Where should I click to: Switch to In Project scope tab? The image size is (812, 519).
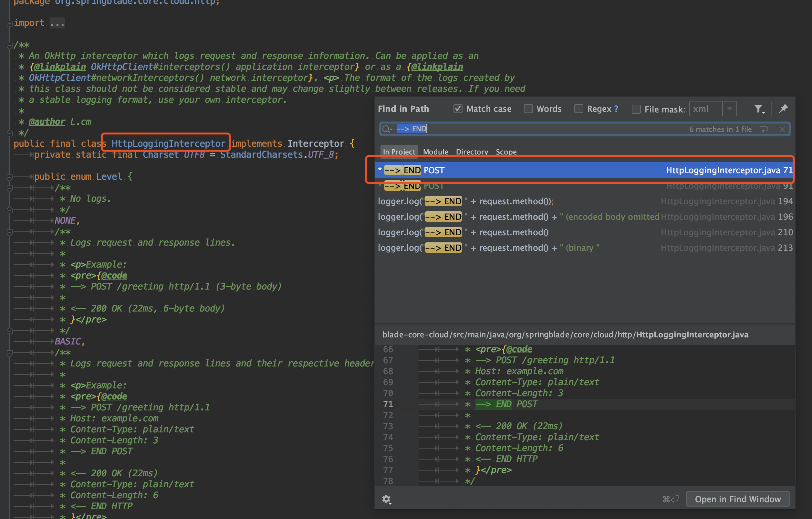(399, 152)
